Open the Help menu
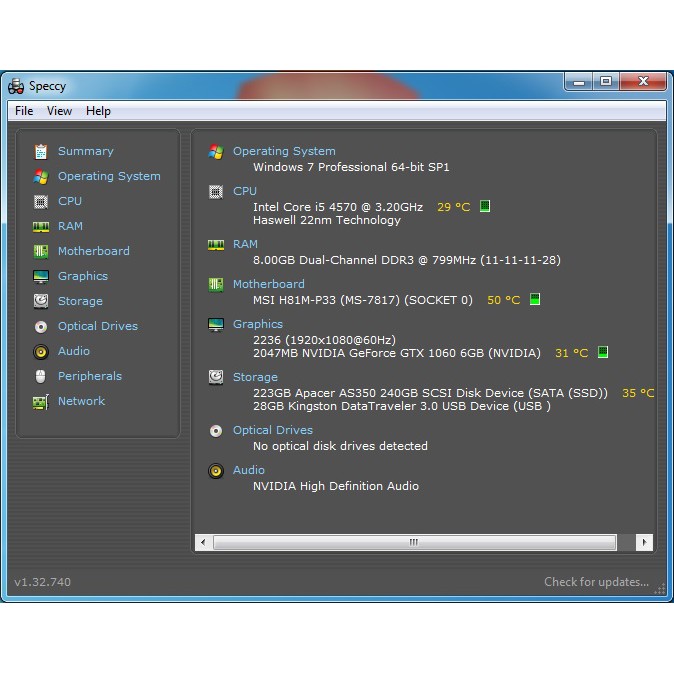The height and width of the screenshot is (674, 674). tap(98, 111)
